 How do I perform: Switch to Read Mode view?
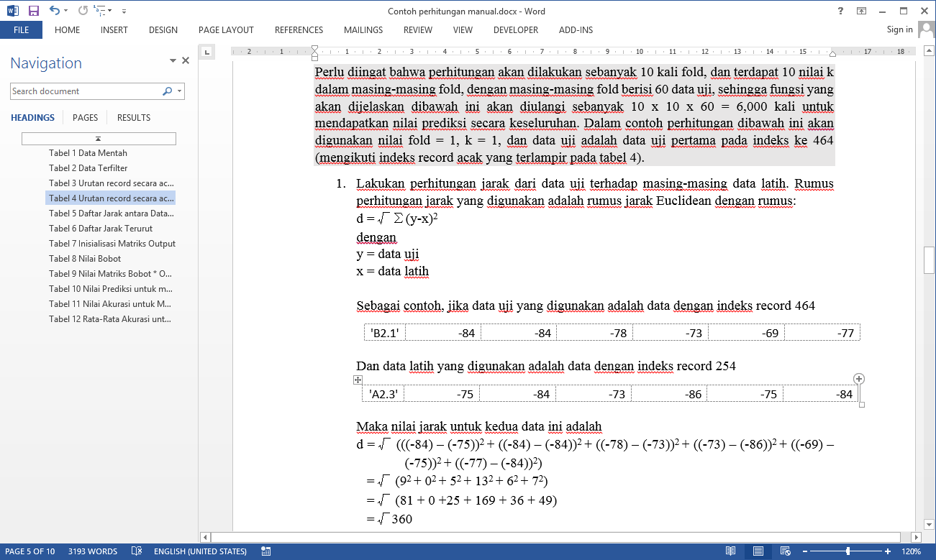730,551
